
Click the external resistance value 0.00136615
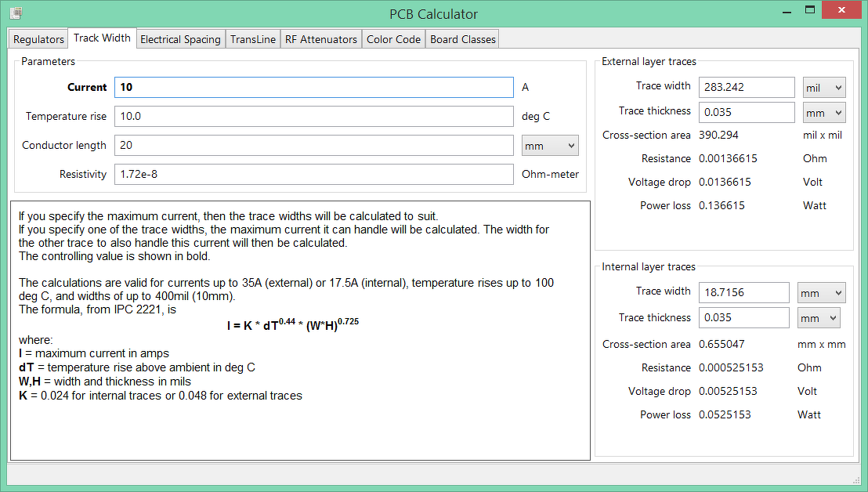pos(728,158)
